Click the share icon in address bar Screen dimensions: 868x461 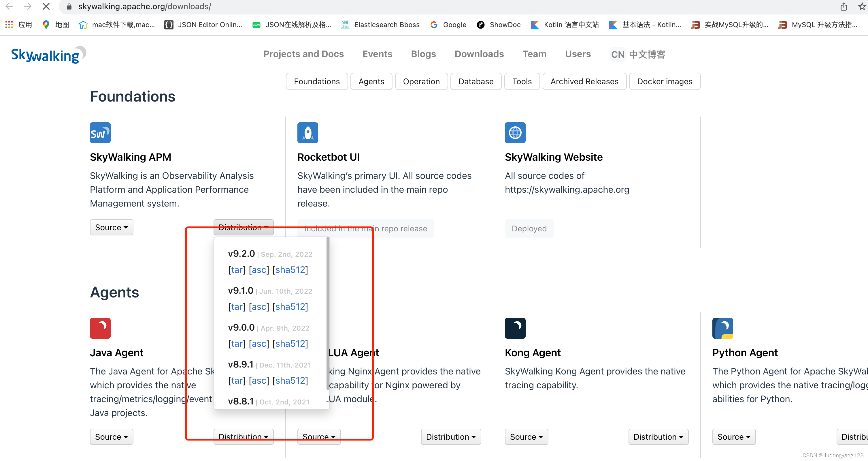click(x=844, y=6)
